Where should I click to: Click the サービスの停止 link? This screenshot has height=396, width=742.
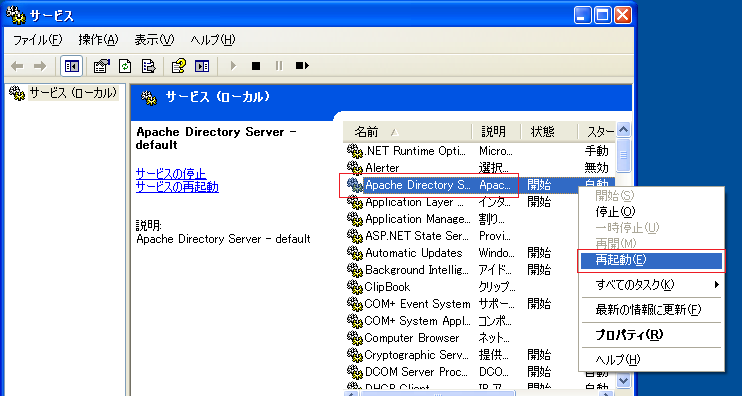[171, 173]
